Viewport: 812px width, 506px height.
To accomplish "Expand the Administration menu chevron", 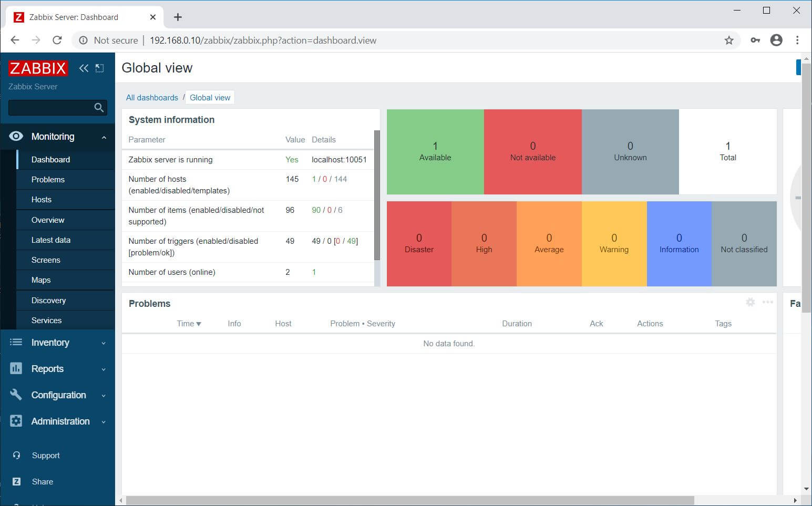I will click(x=104, y=422).
